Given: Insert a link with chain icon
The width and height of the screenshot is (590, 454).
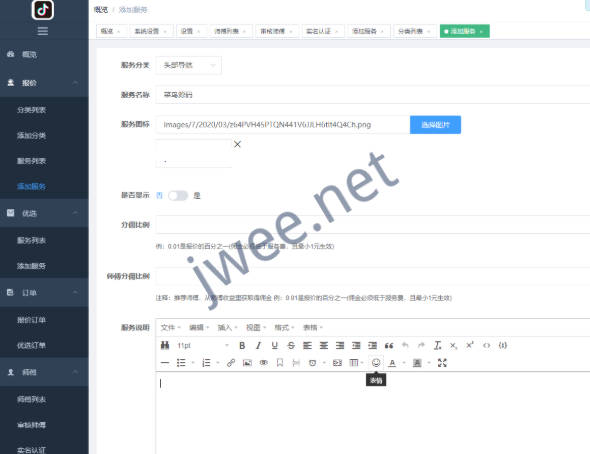Looking at the screenshot, I should 231,363.
